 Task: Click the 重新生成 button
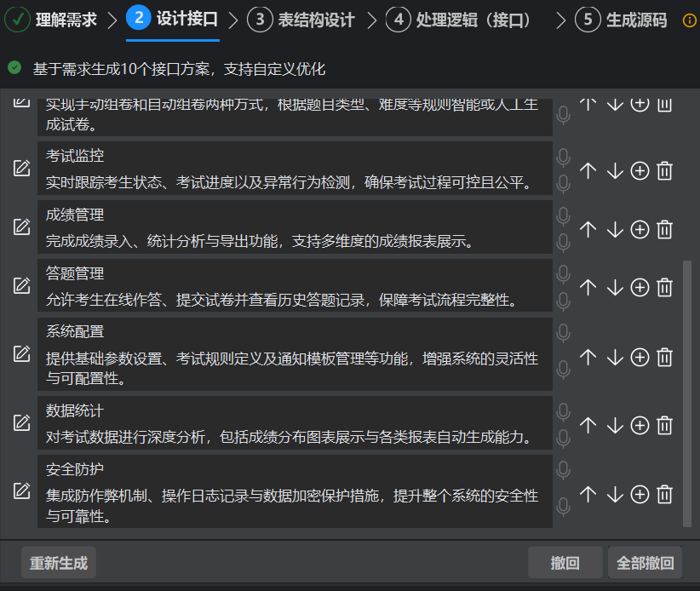[x=58, y=562]
